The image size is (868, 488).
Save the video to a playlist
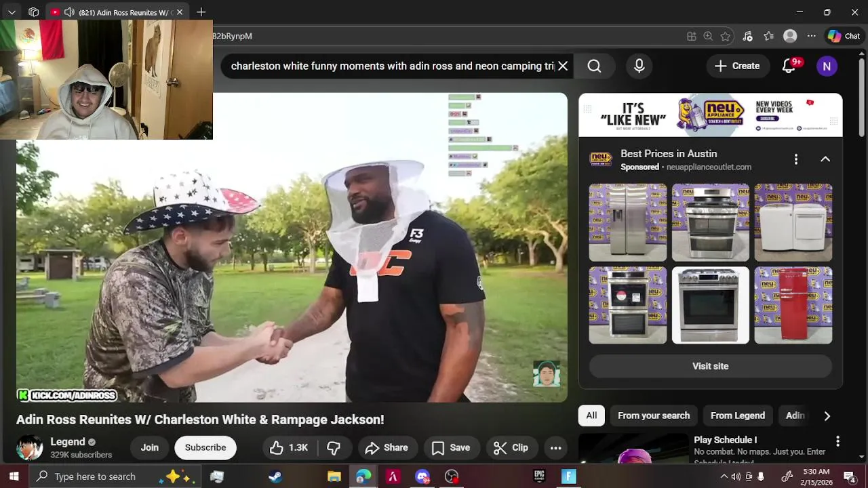click(451, 447)
